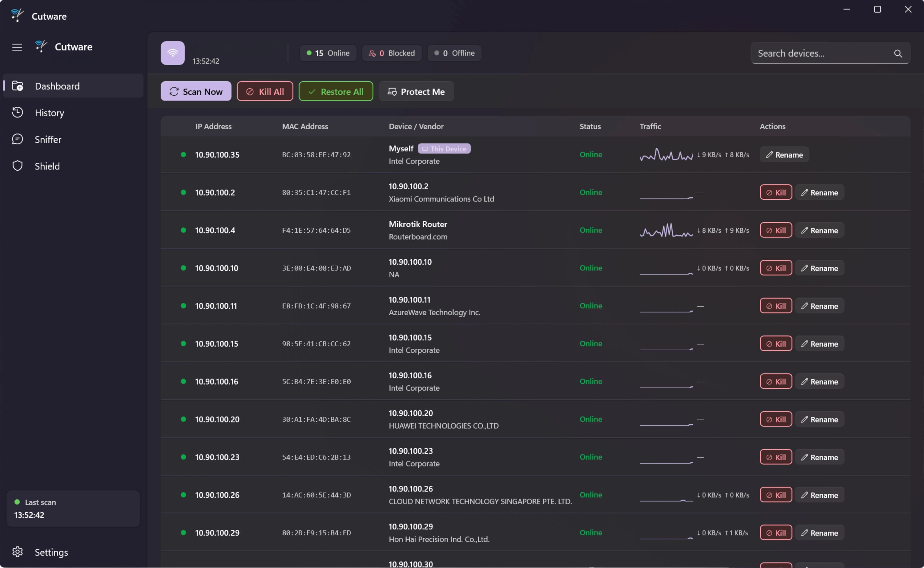Open the History page
Screen dimensions: 924x568
(73, 113)
